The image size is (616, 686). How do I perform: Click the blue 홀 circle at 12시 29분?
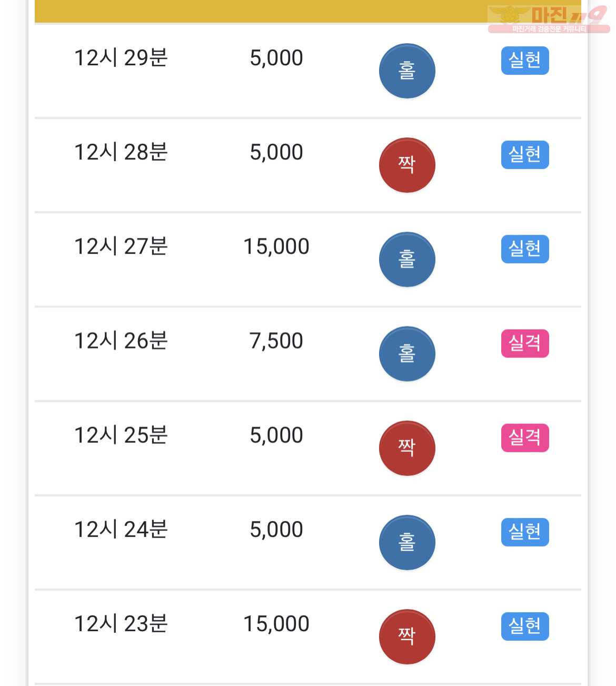(x=407, y=71)
